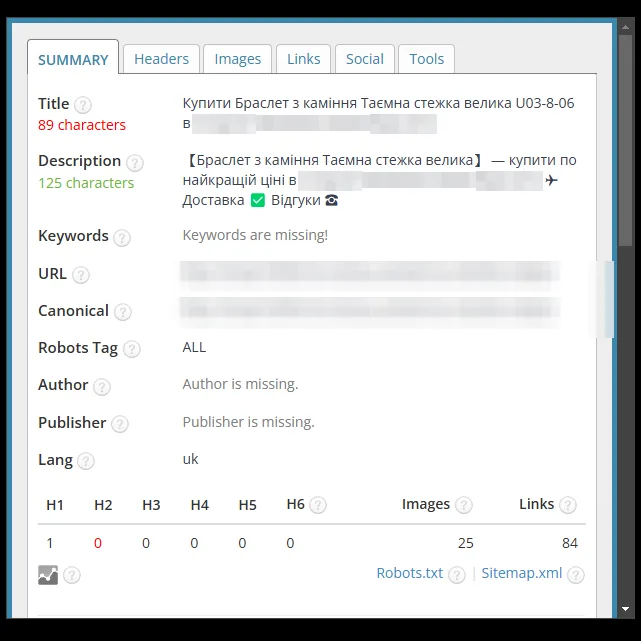
Task: Click the 'Publisher is missing.' message
Action: (249, 421)
